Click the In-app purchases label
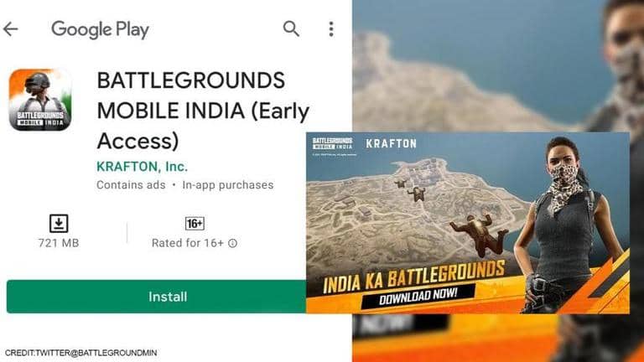The image size is (644, 362). click(x=228, y=185)
